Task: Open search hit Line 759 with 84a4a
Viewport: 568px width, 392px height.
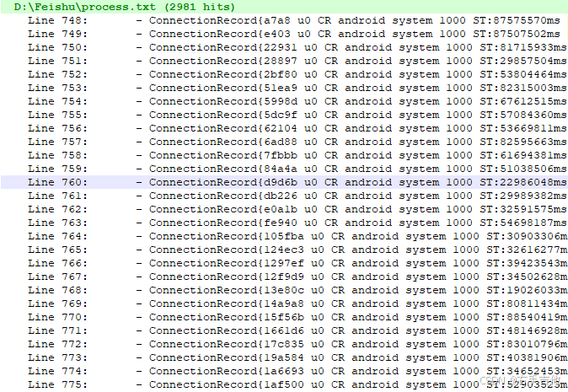Action: click(x=284, y=169)
